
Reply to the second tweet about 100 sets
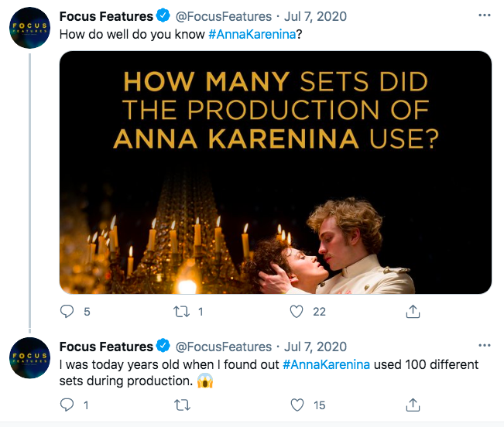pos(67,405)
